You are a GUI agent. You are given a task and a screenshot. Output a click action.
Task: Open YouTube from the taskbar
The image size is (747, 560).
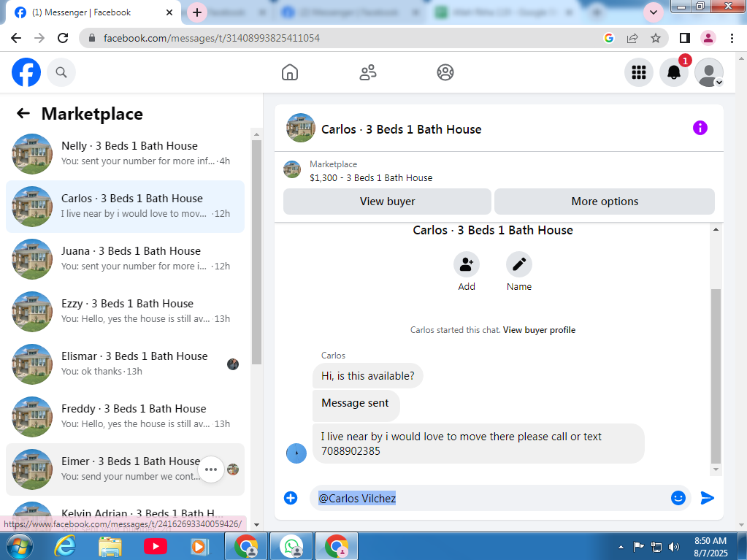click(156, 547)
